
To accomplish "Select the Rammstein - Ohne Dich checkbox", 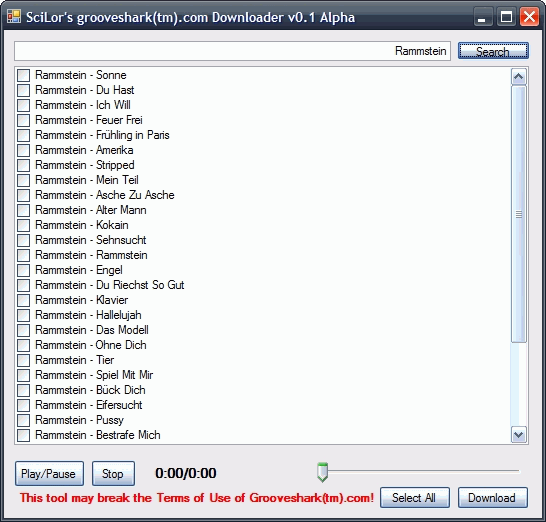I will point(23,345).
